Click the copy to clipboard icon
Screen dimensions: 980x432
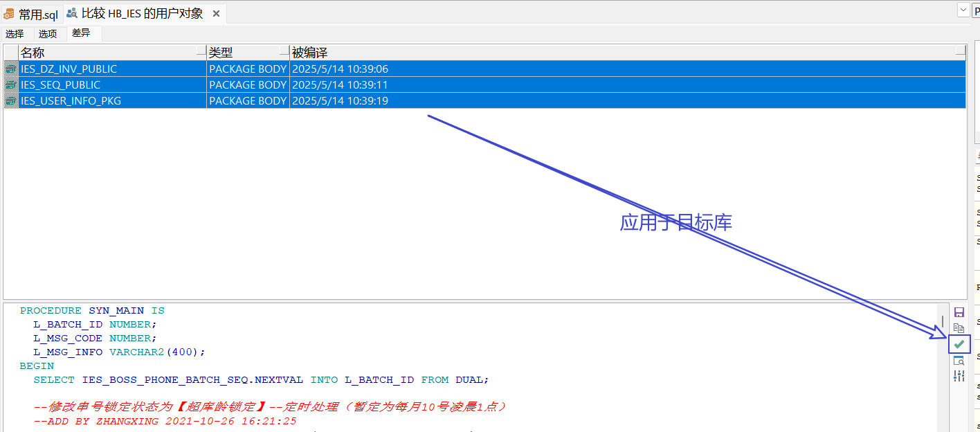coord(959,328)
